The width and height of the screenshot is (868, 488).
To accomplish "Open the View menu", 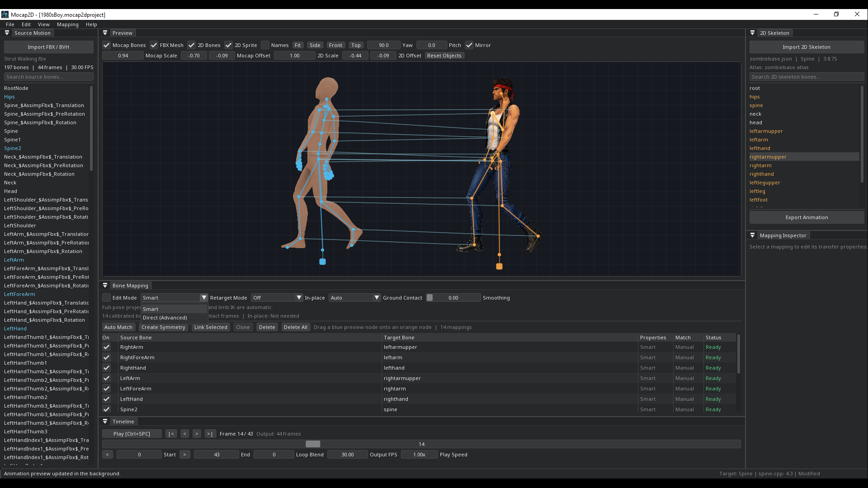I will (x=44, y=24).
